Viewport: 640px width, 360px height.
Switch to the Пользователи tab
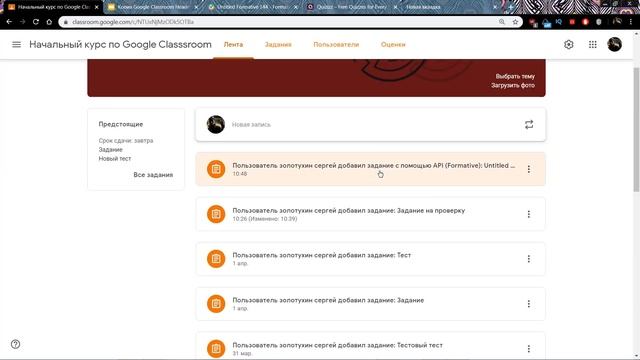point(336,44)
